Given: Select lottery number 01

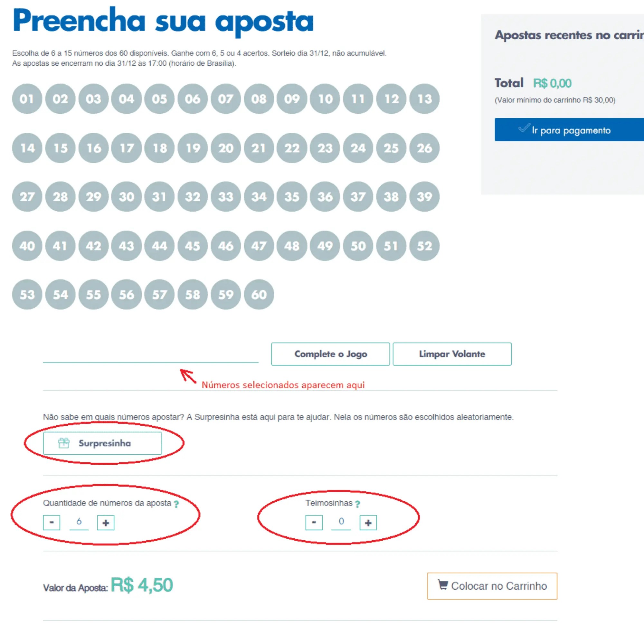Looking at the screenshot, I should 27,99.
